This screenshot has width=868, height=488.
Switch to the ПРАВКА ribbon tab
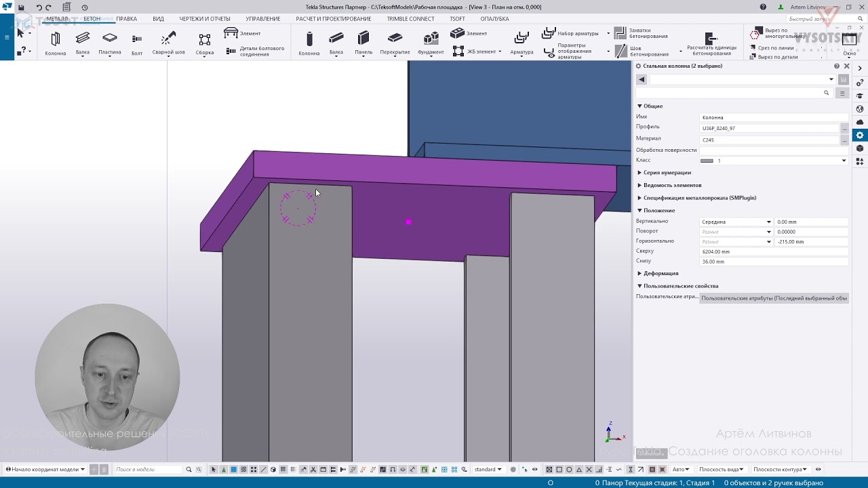click(x=126, y=19)
